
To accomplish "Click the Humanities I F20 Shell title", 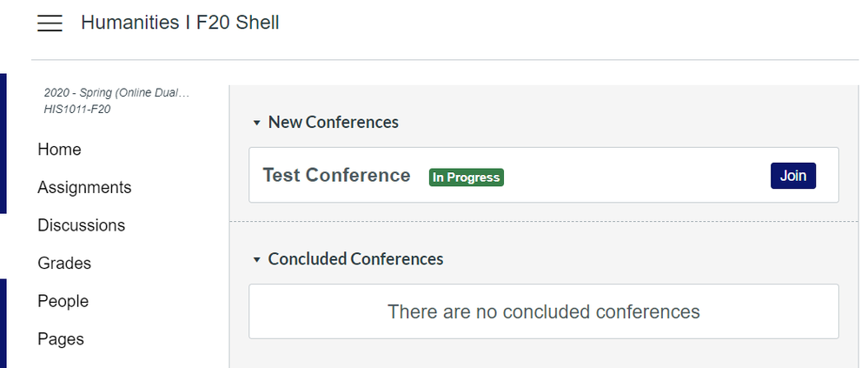I will pos(180,23).
